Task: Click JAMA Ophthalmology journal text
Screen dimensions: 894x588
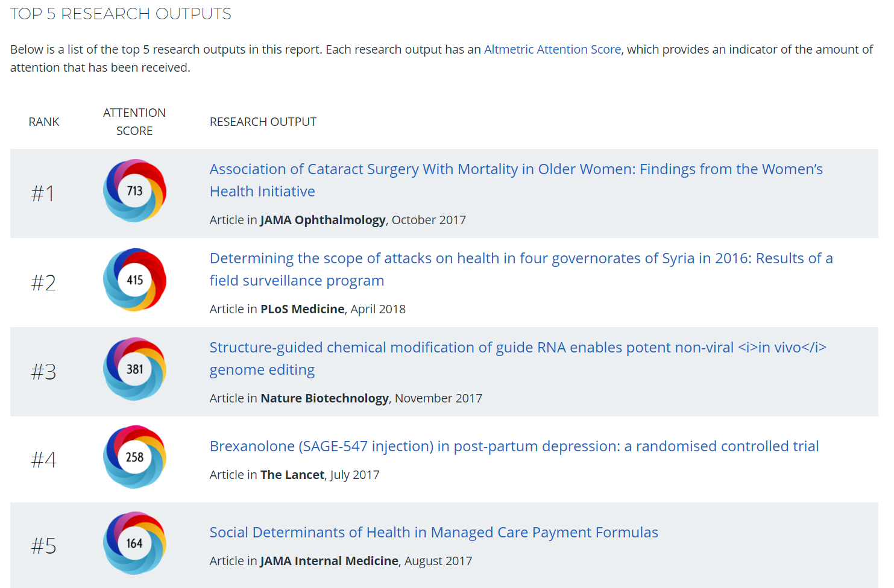Action: pyautogui.click(x=323, y=220)
